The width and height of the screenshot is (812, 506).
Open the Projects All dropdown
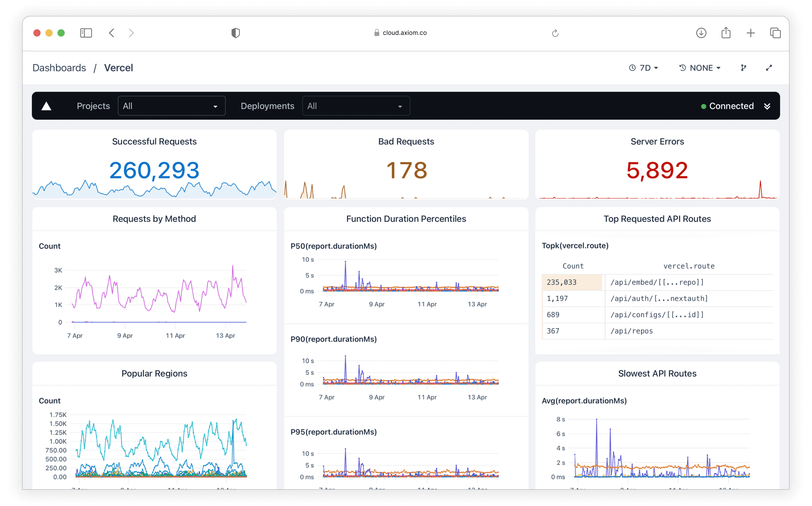coord(171,106)
